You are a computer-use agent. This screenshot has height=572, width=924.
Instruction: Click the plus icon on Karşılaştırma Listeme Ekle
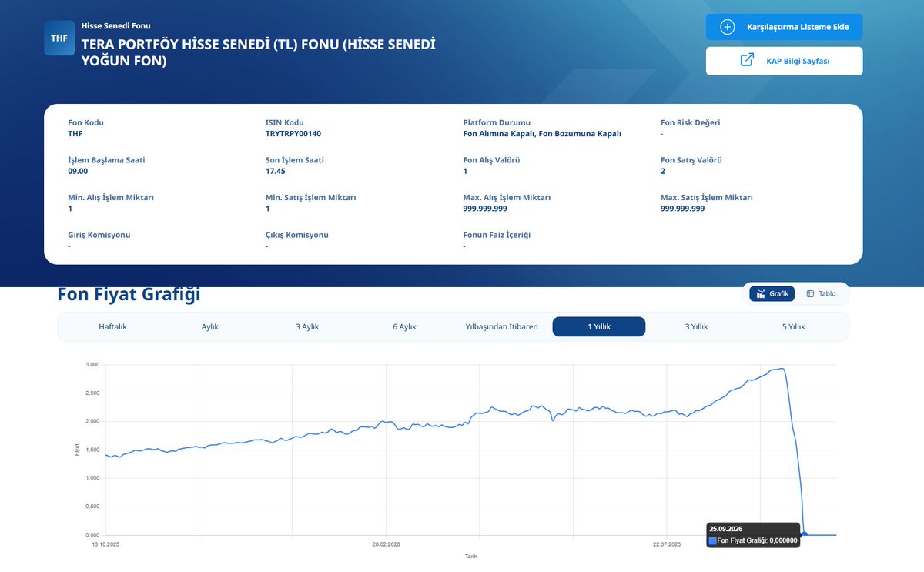click(x=727, y=27)
